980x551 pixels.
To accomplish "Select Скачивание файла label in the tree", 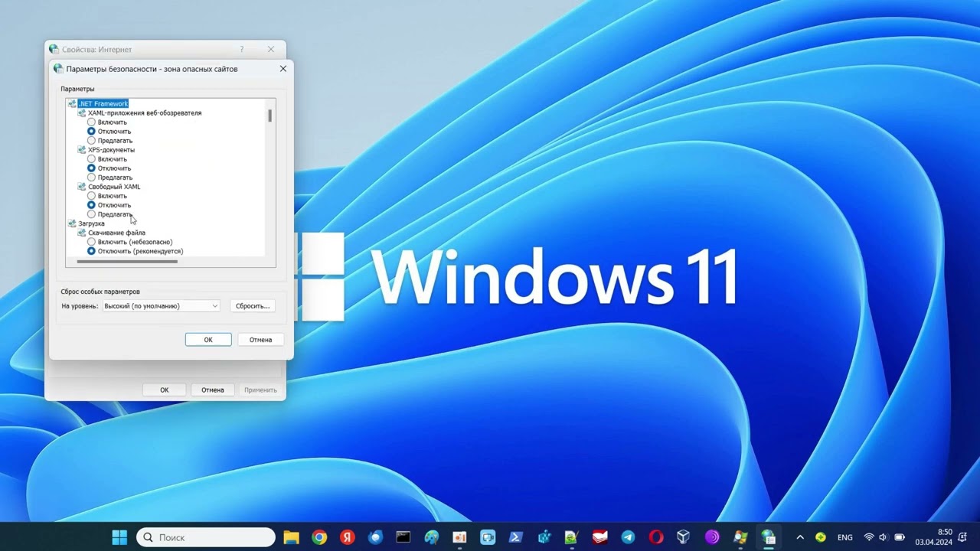I will (116, 233).
